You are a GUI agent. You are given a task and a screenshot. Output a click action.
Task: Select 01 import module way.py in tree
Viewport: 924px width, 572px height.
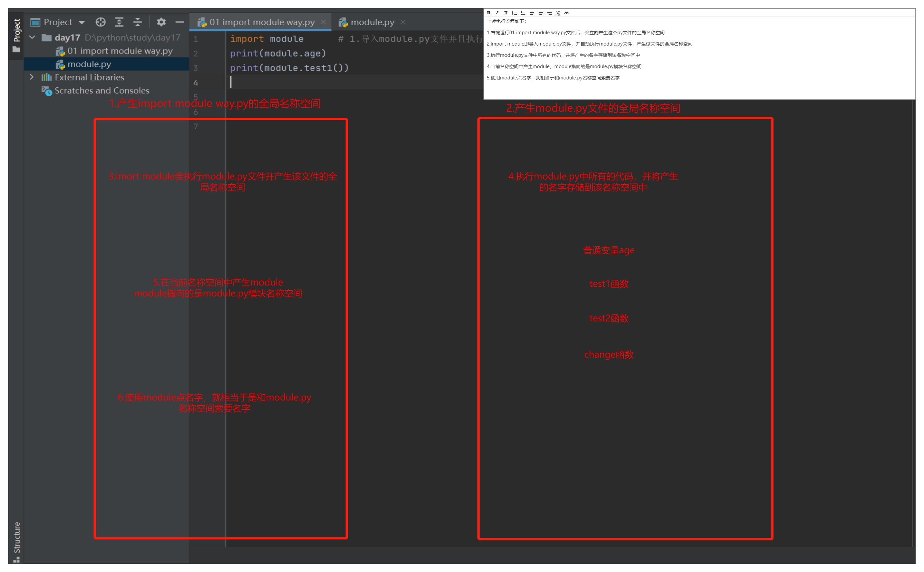click(x=120, y=51)
